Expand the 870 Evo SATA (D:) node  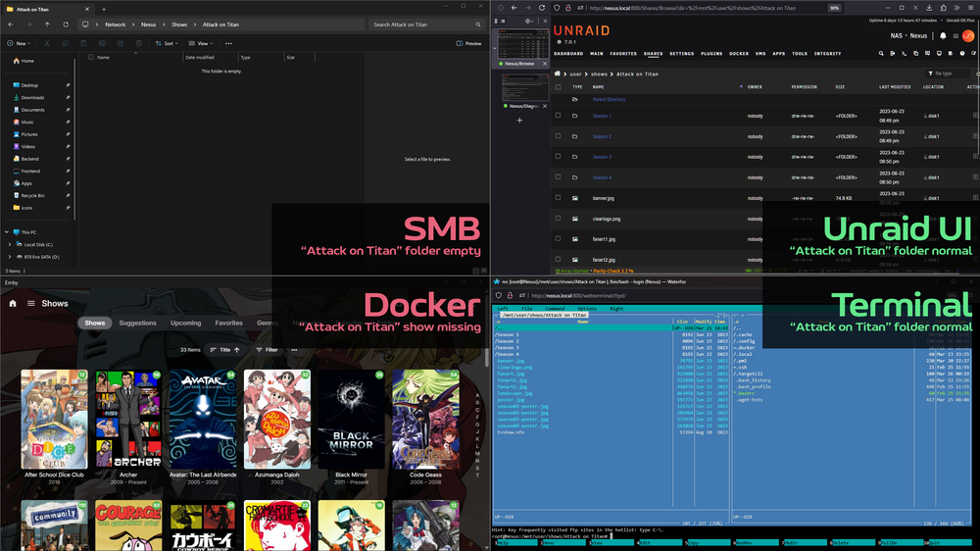tap(10, 257)
